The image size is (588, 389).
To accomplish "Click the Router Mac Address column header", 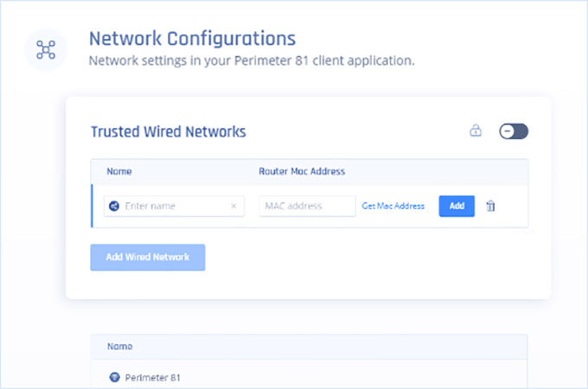I will coord(302,171).
